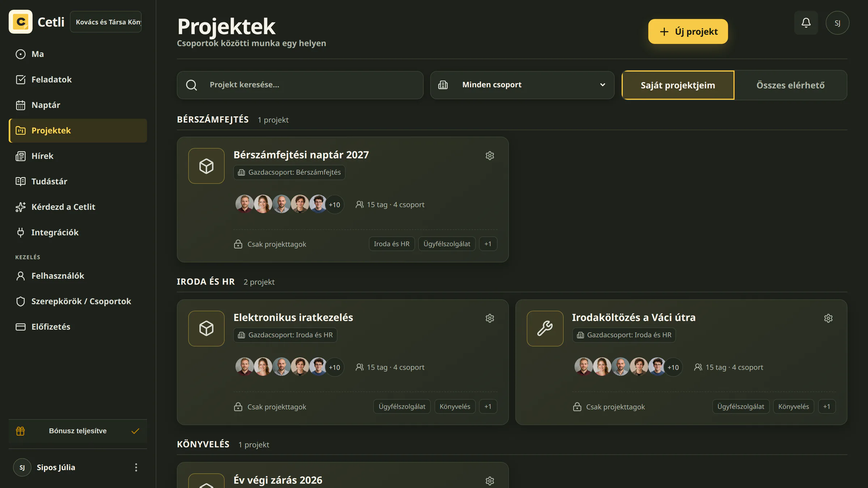Open the Elektronikus iratkezelés project title
868x488 pixels.
[293, 317]
